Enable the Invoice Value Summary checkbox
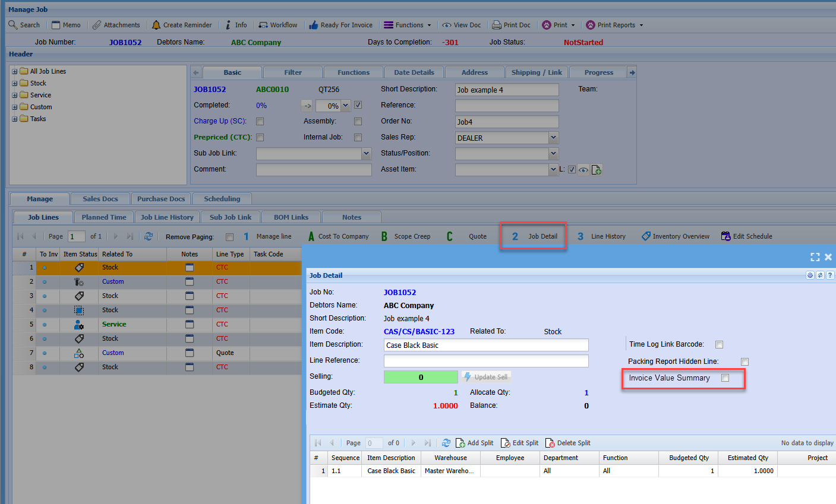Viewport: 836px width, 504px height. tap(725, 378)
